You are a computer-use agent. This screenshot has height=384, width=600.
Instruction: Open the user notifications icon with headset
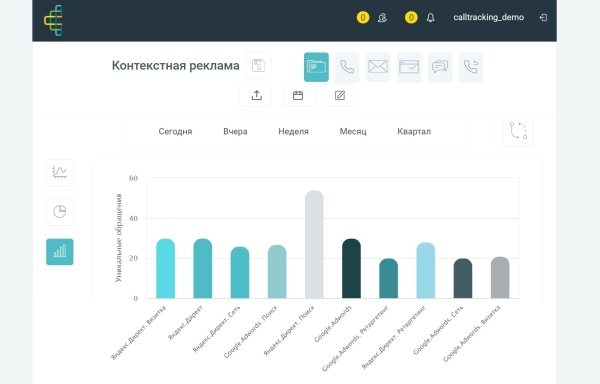pyautogui.click(x=382, y=18)
